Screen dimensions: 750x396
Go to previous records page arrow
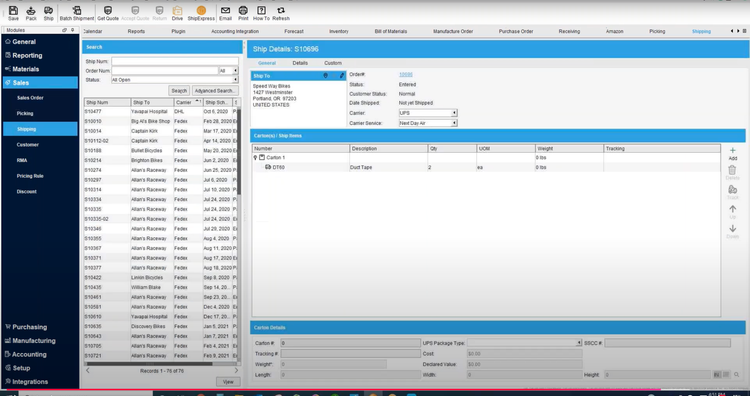[x=88, y=371]
